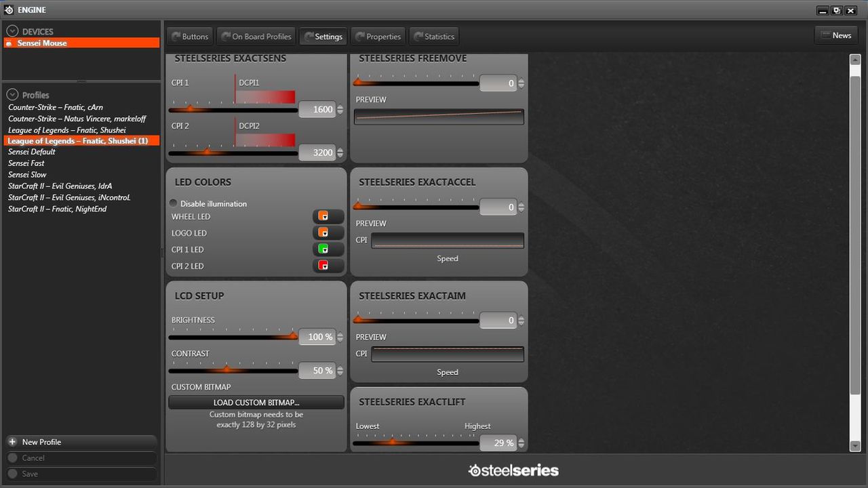Open the News panel
This screenshot has width=868, height=488.
tap(836, 35)
